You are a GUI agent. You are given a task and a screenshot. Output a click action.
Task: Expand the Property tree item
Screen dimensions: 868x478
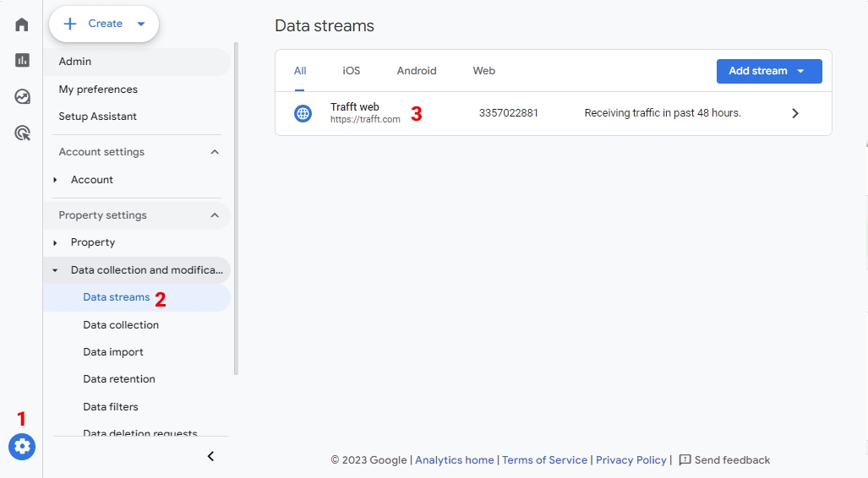(x=56, y=242)
